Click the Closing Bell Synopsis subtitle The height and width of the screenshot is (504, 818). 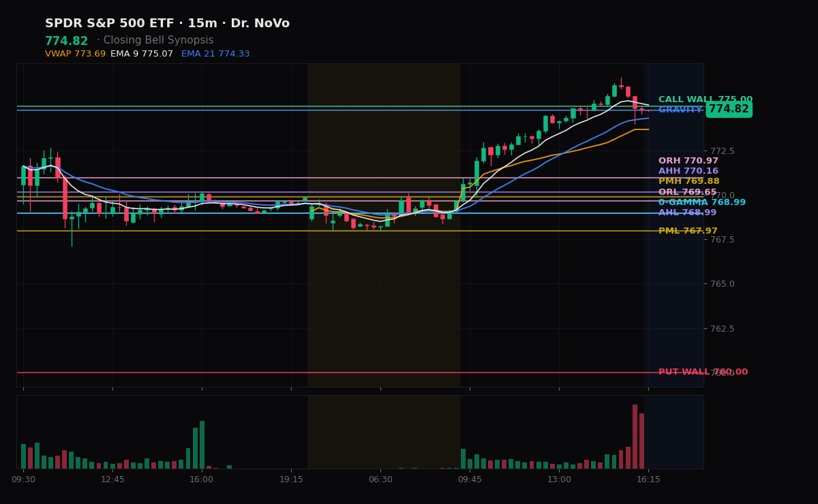(158, 41)
